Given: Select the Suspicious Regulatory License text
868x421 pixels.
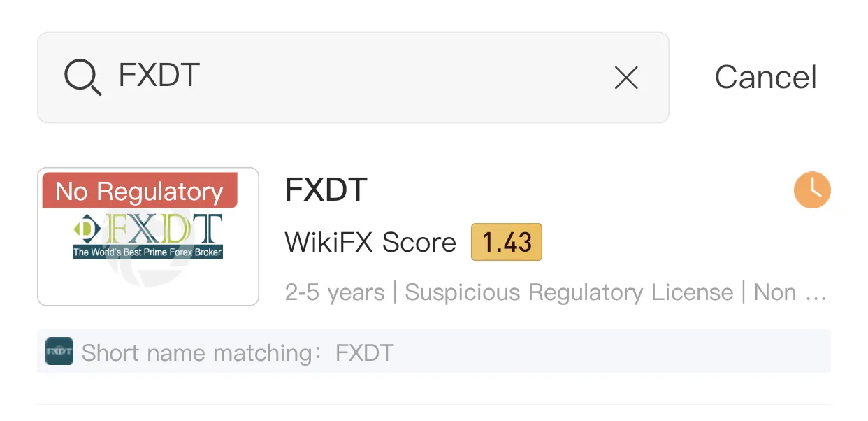Looking at the screenshot, I should click(569, 292).
